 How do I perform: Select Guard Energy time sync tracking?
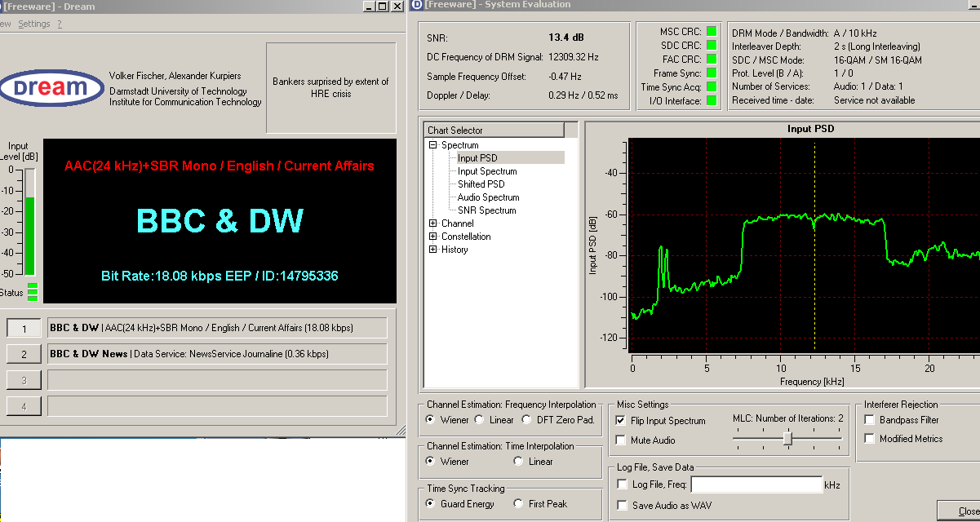tap(430, 504)
